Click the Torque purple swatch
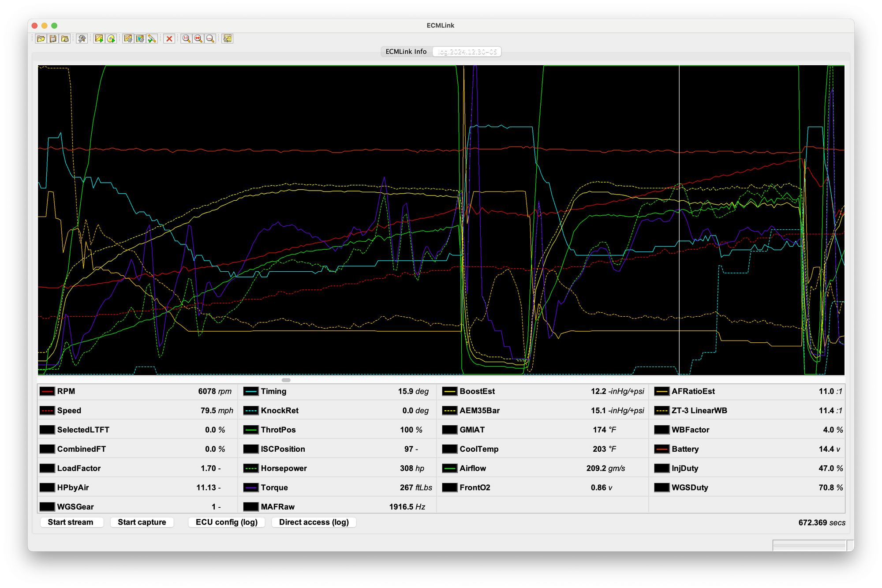Screen dimensions: 882x588 click(250, 487)
